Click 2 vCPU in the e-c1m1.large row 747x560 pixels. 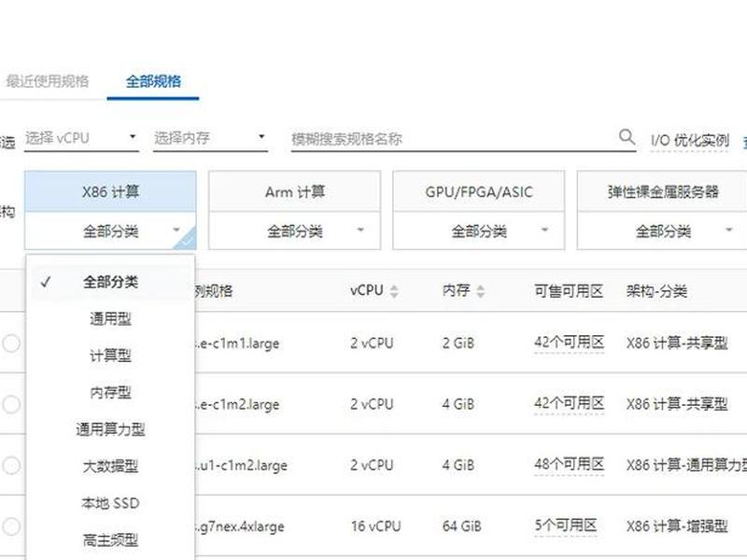[372, 343]
